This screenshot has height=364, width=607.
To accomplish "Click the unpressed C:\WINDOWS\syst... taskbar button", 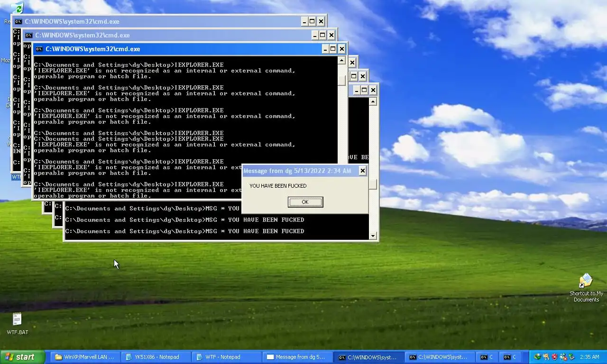I will [440, 357].
